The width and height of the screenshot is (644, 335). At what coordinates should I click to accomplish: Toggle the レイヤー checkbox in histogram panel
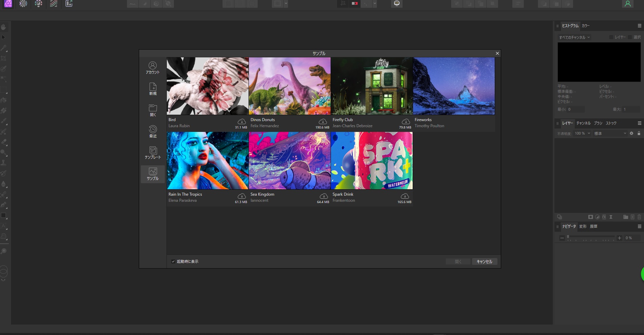[611, 37]
